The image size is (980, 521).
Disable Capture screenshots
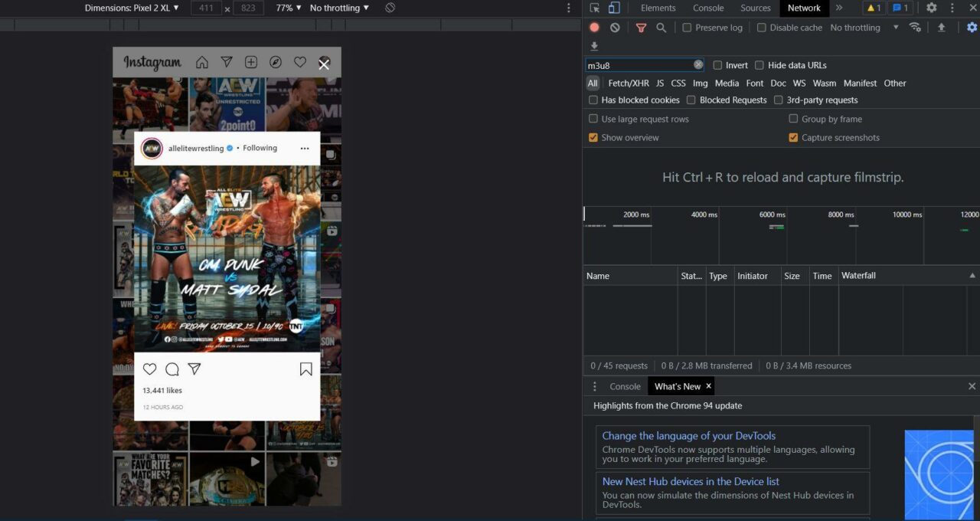793,137
